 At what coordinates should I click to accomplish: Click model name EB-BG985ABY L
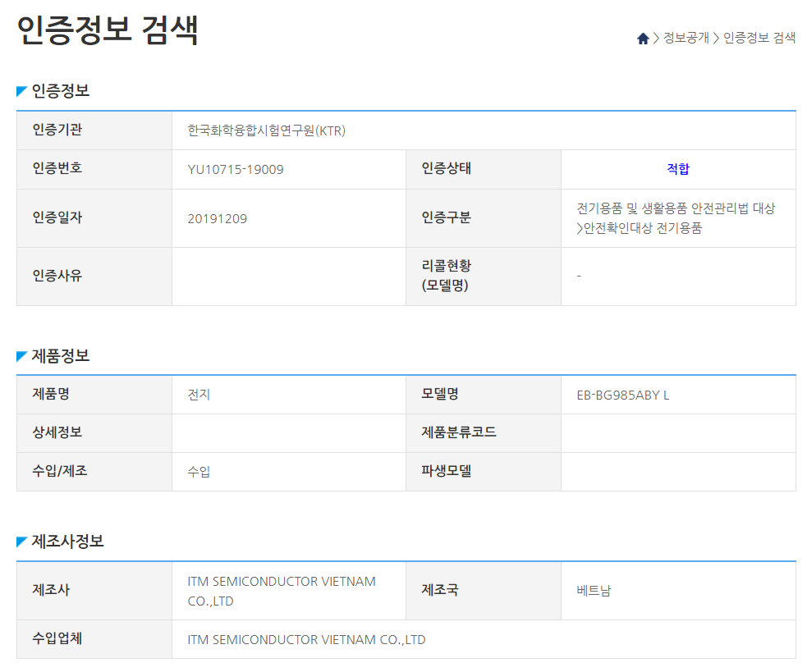(623, 395)
